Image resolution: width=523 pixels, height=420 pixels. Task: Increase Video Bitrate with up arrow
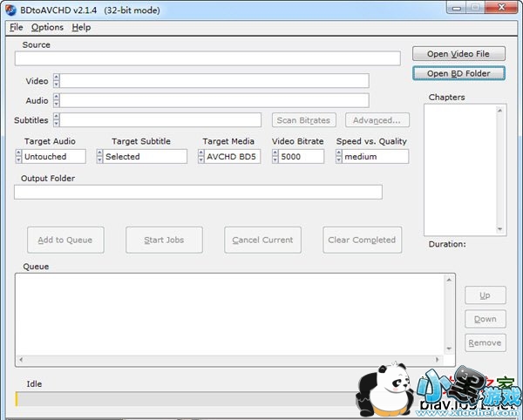click(275, 152)
